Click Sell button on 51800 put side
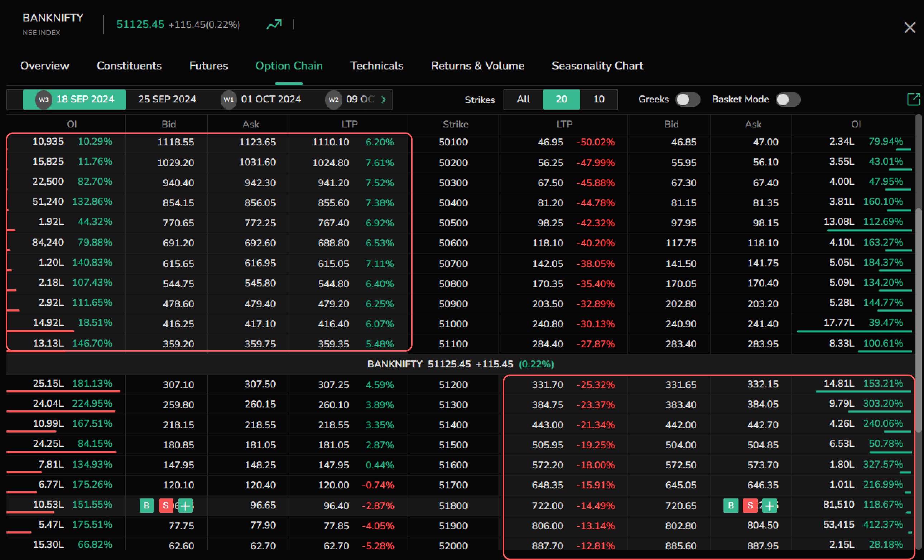Screen dimensions: 924x560 pos(750,505)
